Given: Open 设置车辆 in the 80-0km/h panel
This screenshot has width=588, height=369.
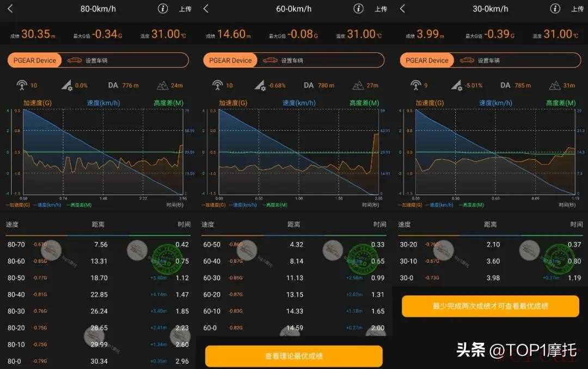Looking at the screenshot, I should (96, 61).
